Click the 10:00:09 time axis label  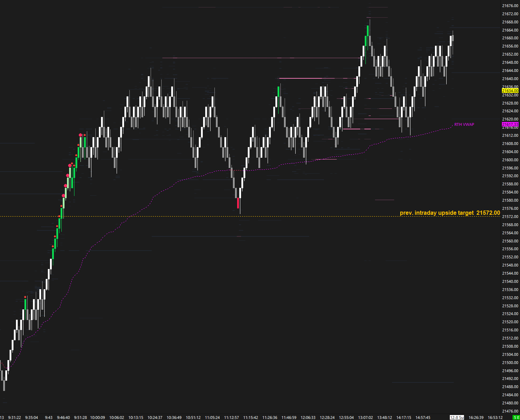click(97, 418)
